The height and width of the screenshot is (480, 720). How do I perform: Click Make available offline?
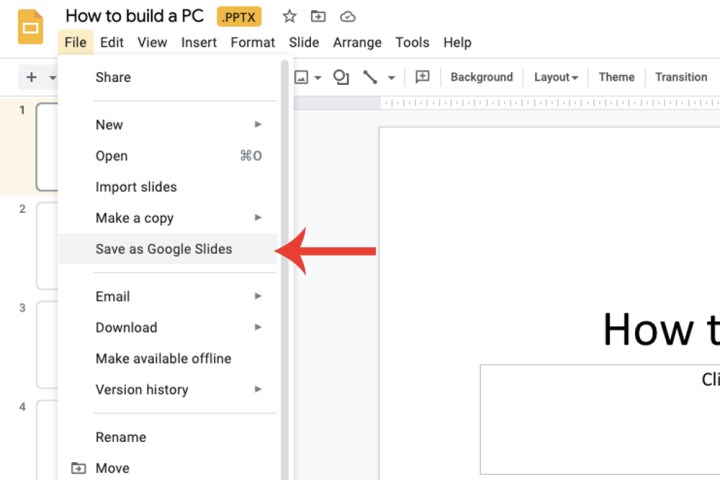(x=163, y=358)
